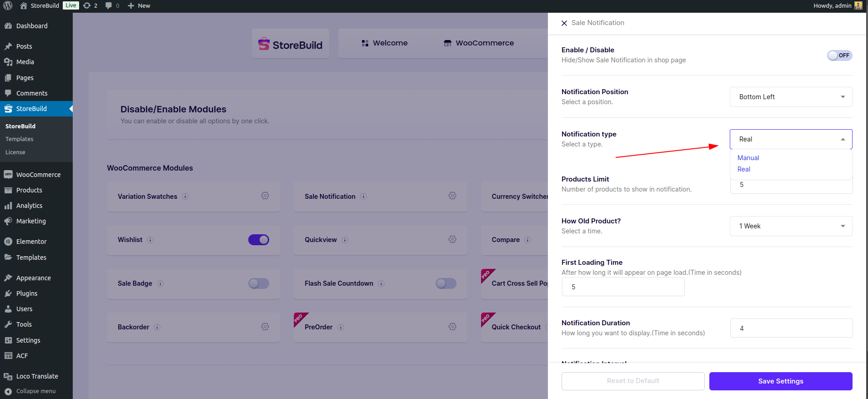Image resolution: width=868 pixels, height=399 pixels.
Task: Open StoreBuild site home icon
Action: pyautogui.click(x=24, y=5)
